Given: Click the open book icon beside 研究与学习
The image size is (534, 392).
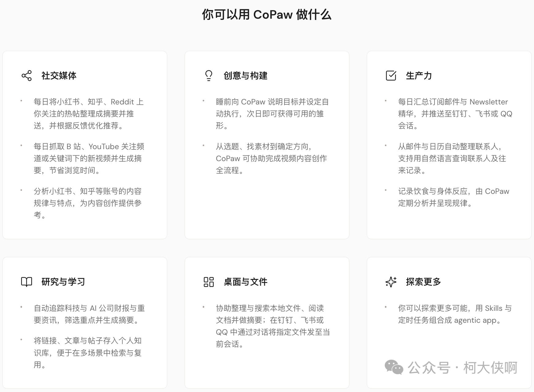Looking at the screenshot, I should pos(27,282).
